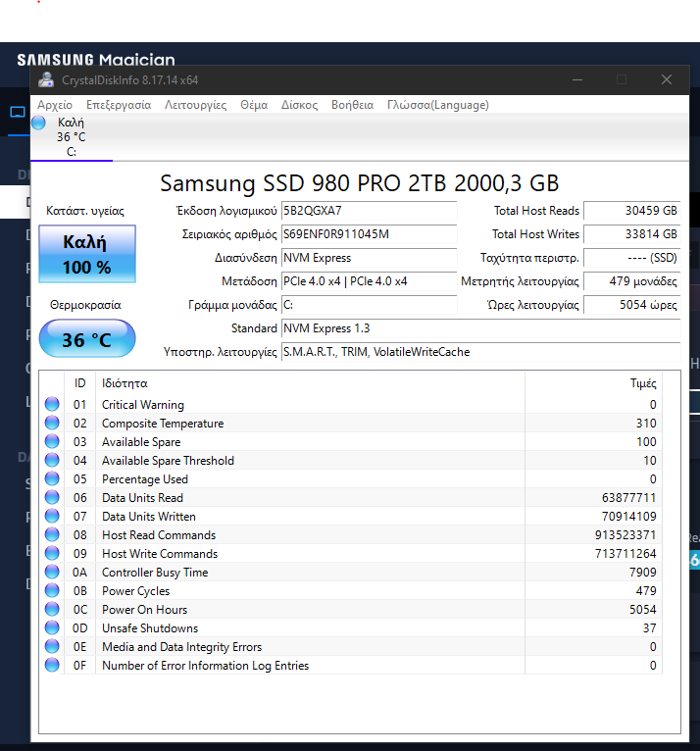Screen dimensions: 700x751
Task: Click the status orb for Power Cycles row
Action: click(52, 590)
